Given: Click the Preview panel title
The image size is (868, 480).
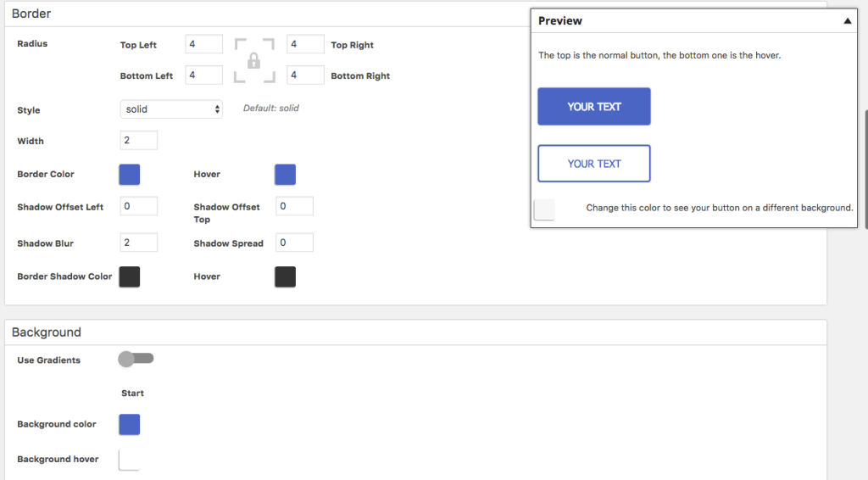Looking at the screenshot, I should pyautogui.click(x=559, y=21).
